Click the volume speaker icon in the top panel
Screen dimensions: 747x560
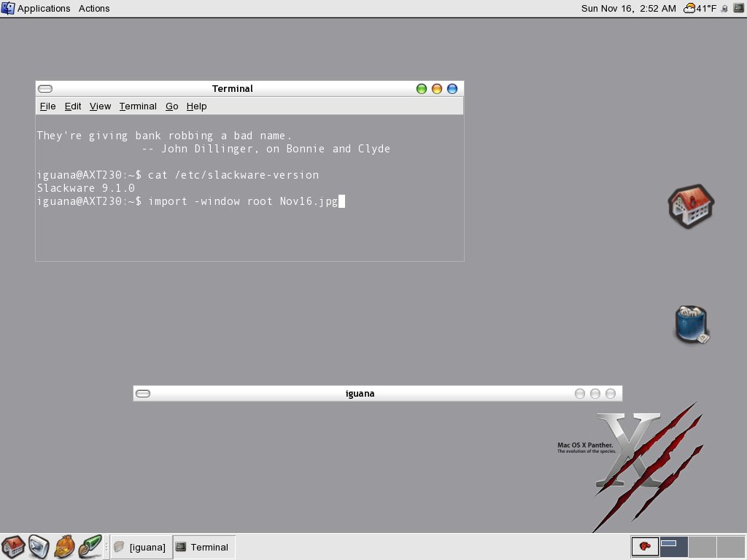(x=724, y=9)
